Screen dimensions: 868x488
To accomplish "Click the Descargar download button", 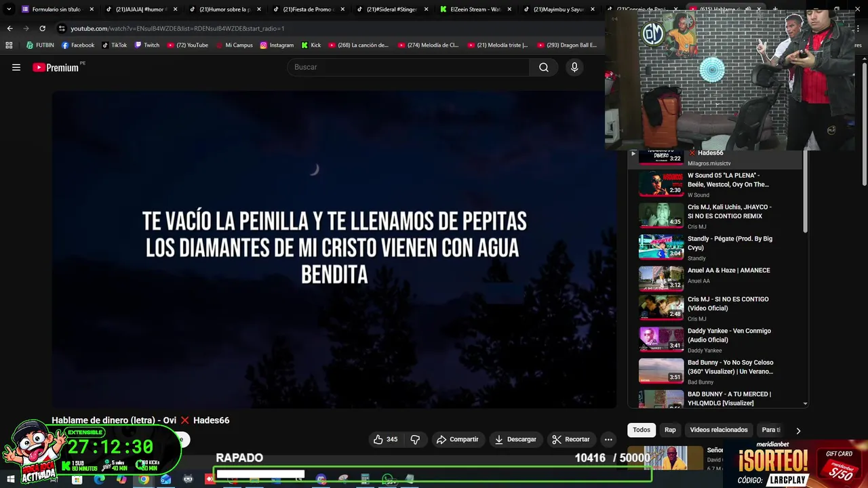I will point(515,439).
